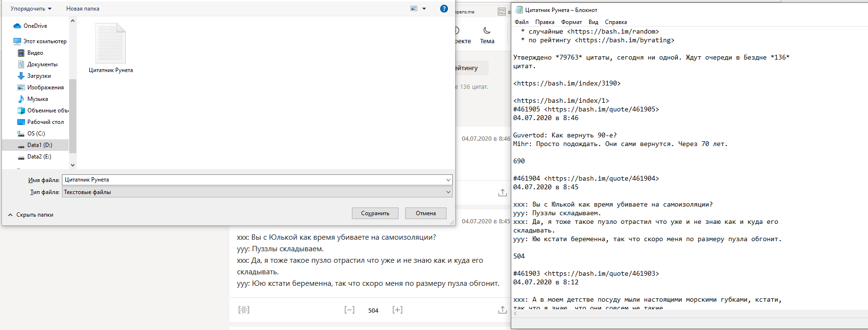This screenshot has width=868, height=330.
Task: Open the Упорядочить dropdown menu
Action: 31,9
